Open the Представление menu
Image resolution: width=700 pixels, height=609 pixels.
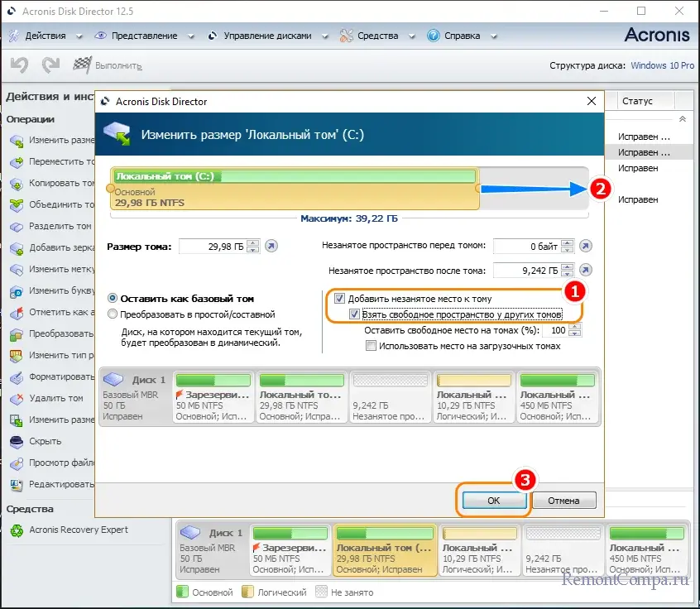144,36
